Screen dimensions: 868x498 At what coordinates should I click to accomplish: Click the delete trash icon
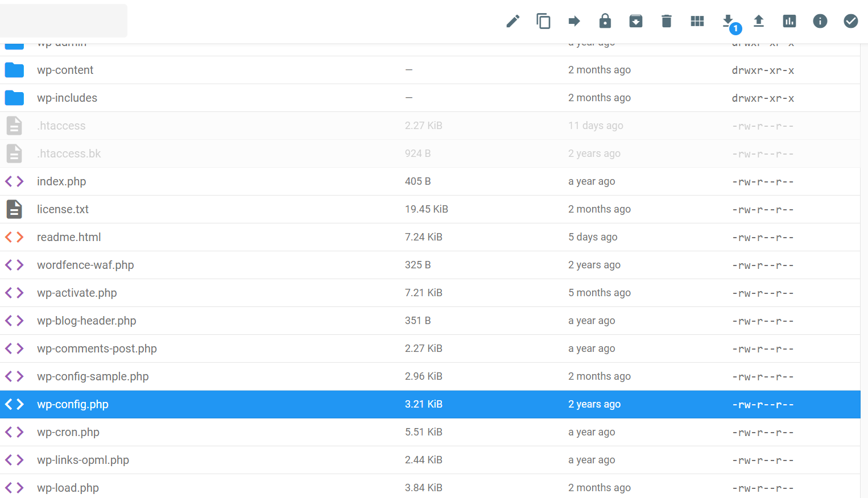pos(667,22)
